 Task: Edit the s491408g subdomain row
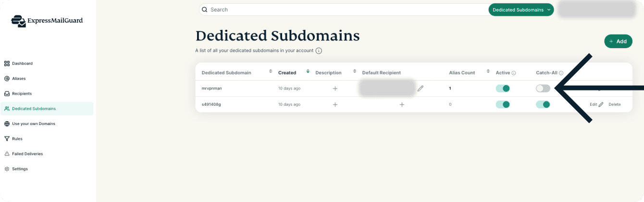point(596,104)
